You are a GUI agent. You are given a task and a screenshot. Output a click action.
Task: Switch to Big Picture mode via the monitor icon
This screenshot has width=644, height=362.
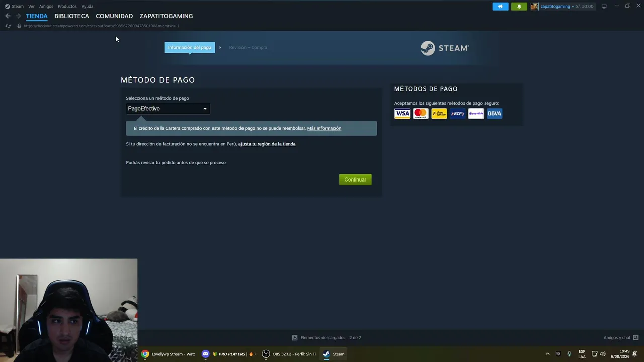click(x=604, y=7)
